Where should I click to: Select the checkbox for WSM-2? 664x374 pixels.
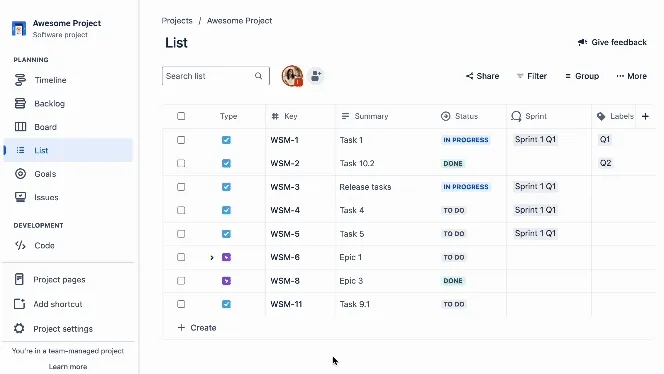181,163
